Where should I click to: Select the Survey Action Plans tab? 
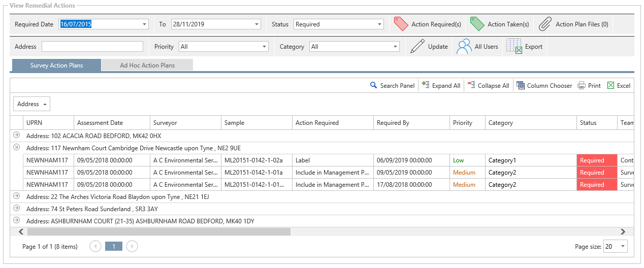[x=56, y=65]
